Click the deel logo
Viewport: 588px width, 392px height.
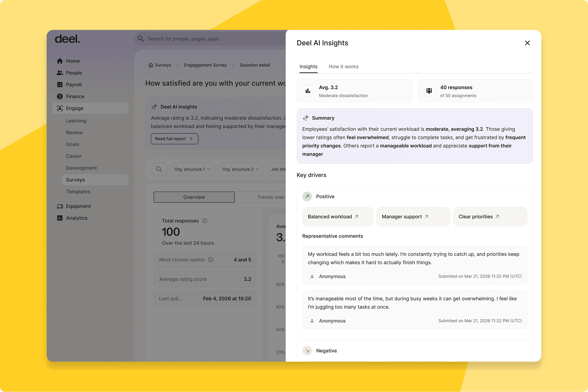point(67,39)
